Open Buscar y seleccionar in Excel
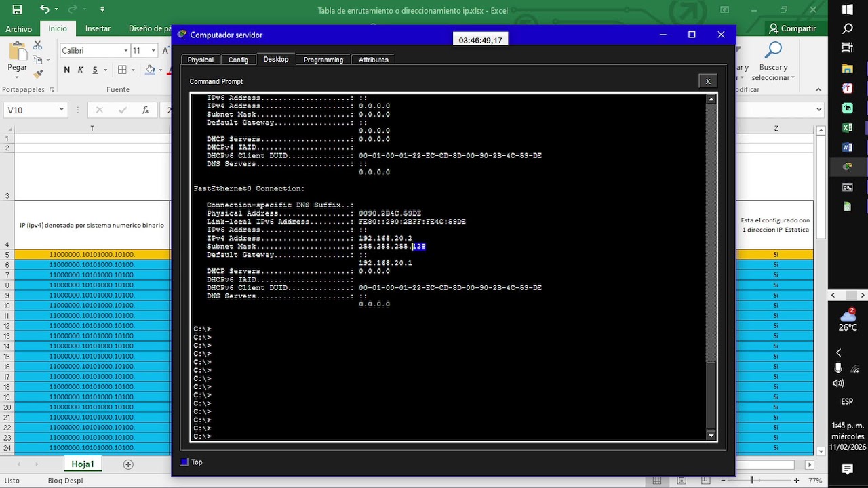Image resolution: width=868 pixels, height=488 pixels. tap(773, 61)
